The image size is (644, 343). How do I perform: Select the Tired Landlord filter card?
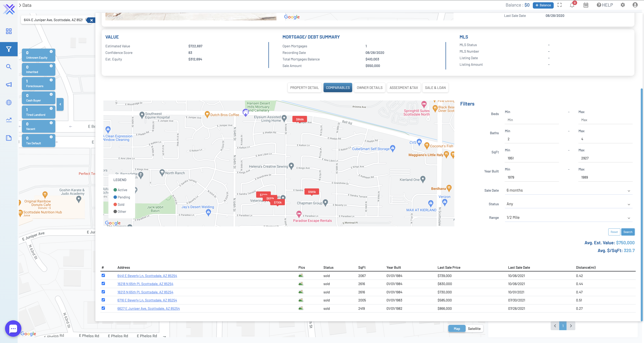point(38,112)
